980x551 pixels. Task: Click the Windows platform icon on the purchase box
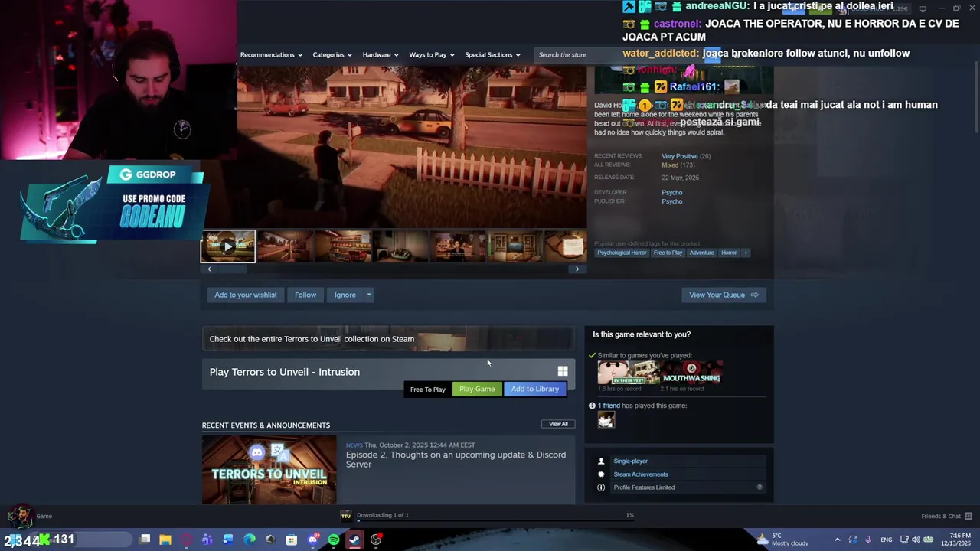[563, 371]
